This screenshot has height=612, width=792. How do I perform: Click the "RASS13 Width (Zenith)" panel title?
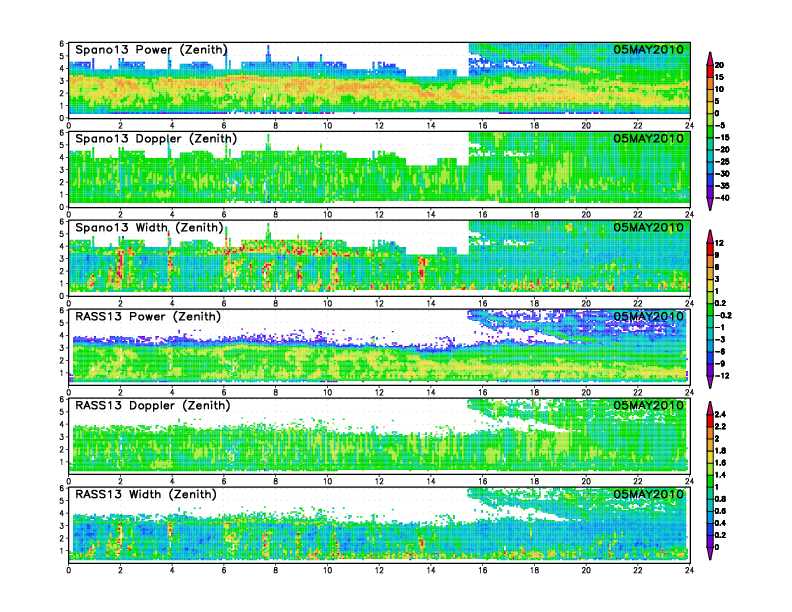[x=146, y=494]
